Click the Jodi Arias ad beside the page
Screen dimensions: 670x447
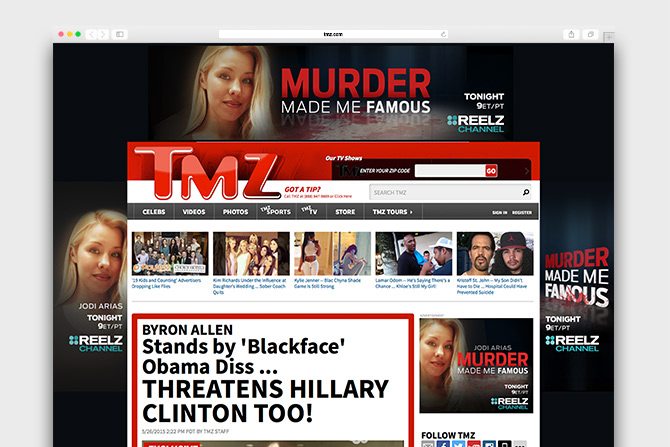(x=91, y=286)
